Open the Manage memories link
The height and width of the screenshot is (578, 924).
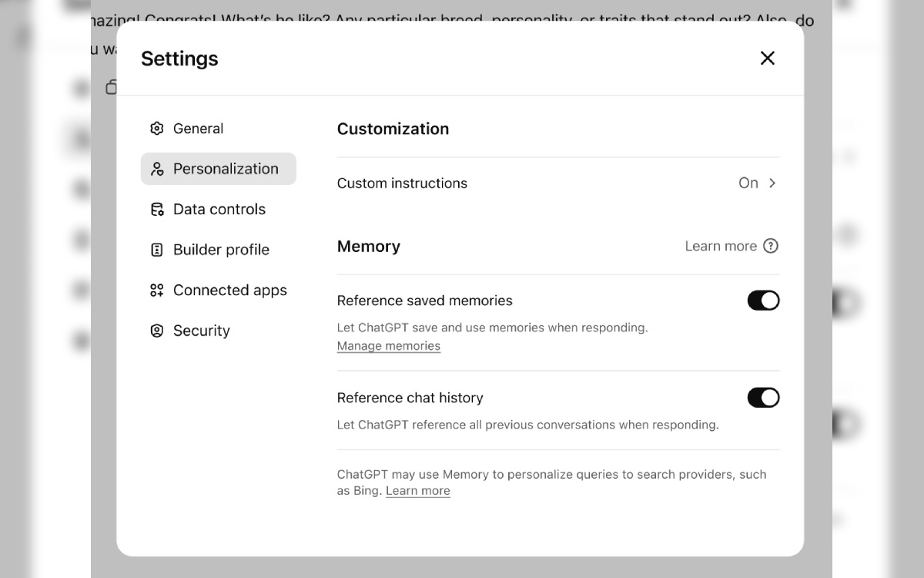click(x=389, y=346)
